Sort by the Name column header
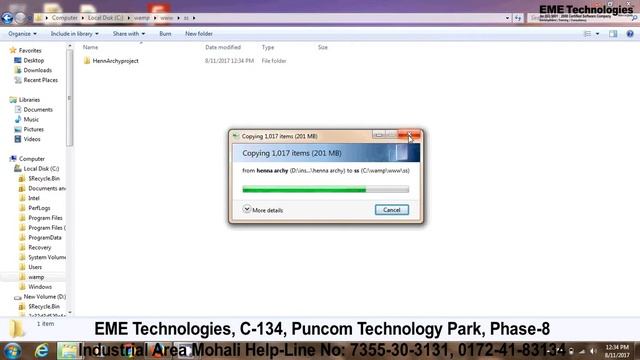The height and width of the screenshot is (360, 640). tap(91, 47)
